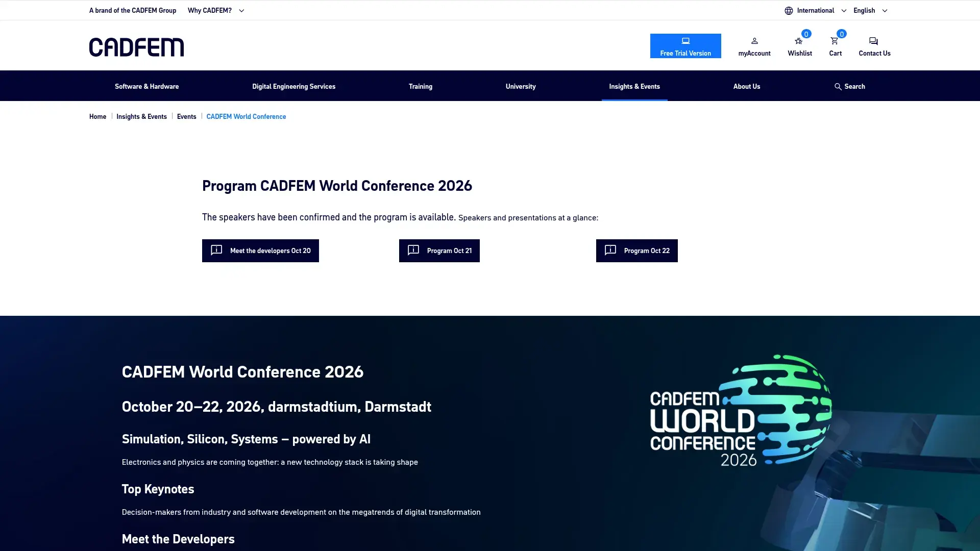The height and width of the screenshot is (551, 980).
Task: Click myAccount label
Action: click(754, 53)
